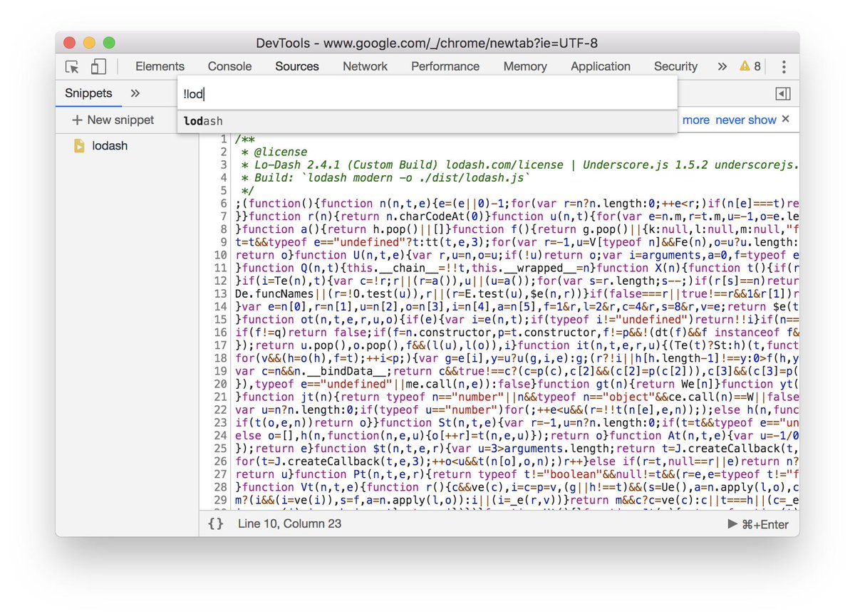Click the 'more' link in info bar
The width and height of the screenshot is (855, 616).
click(x=696, y=120)
